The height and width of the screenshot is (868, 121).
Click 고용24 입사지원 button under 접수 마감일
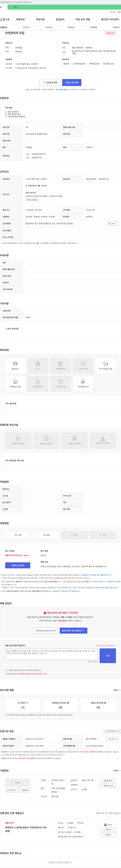[18, 565]
